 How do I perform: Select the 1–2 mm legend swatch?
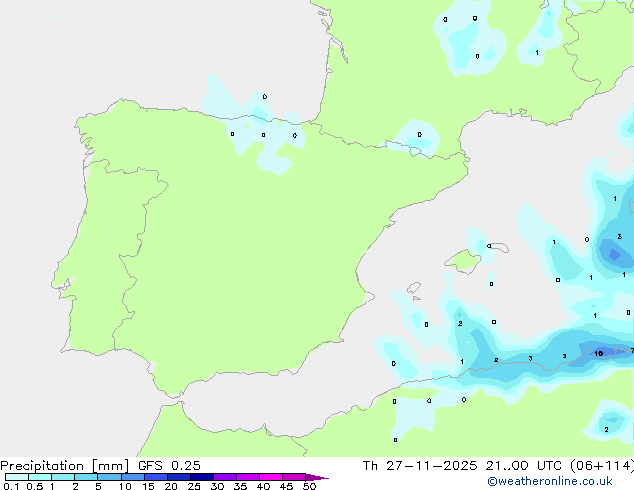[x=63, y=477]
